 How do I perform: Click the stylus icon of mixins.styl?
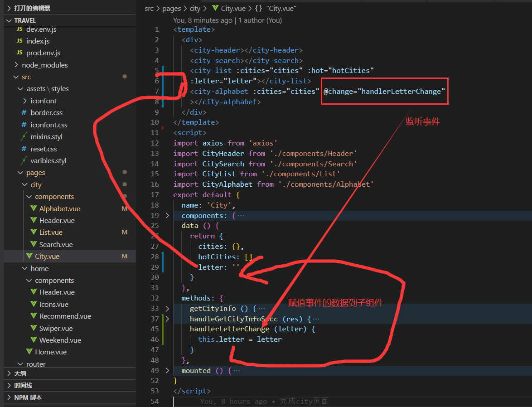point(24,136)
